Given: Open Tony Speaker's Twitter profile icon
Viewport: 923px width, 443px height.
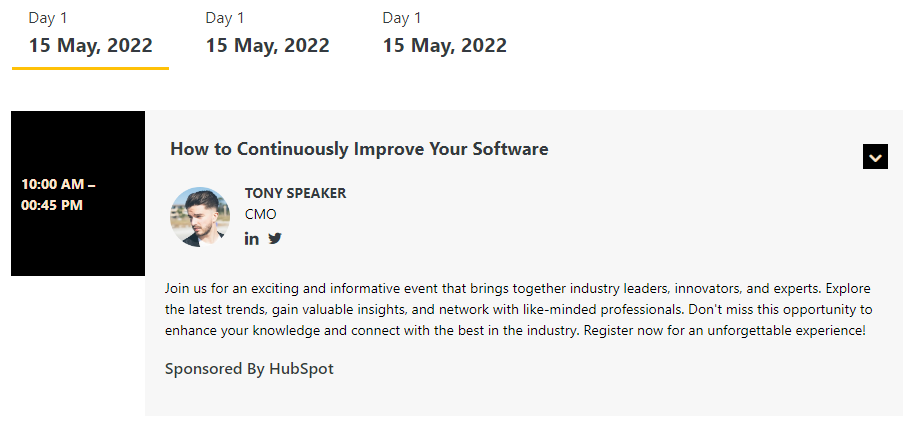Looking at the screenshot, I should click(275, 238).
